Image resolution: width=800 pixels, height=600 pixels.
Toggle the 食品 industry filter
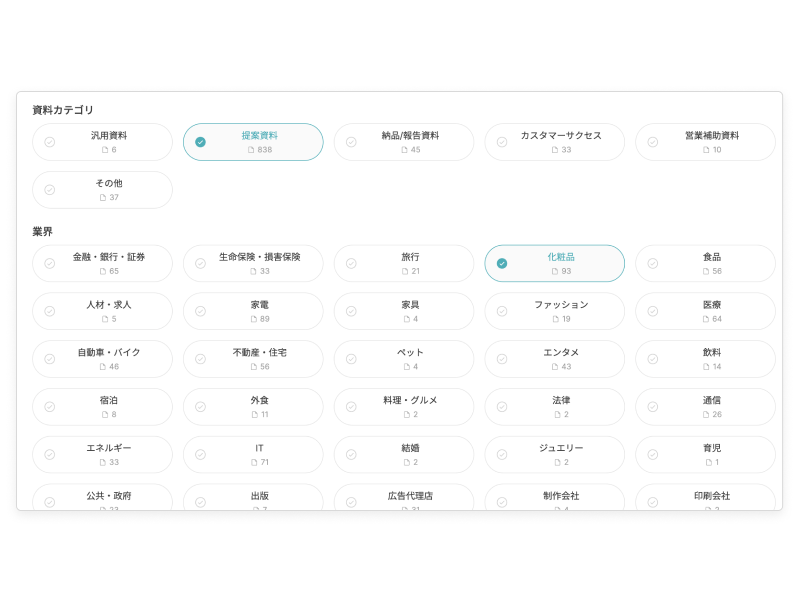[705, 264]
